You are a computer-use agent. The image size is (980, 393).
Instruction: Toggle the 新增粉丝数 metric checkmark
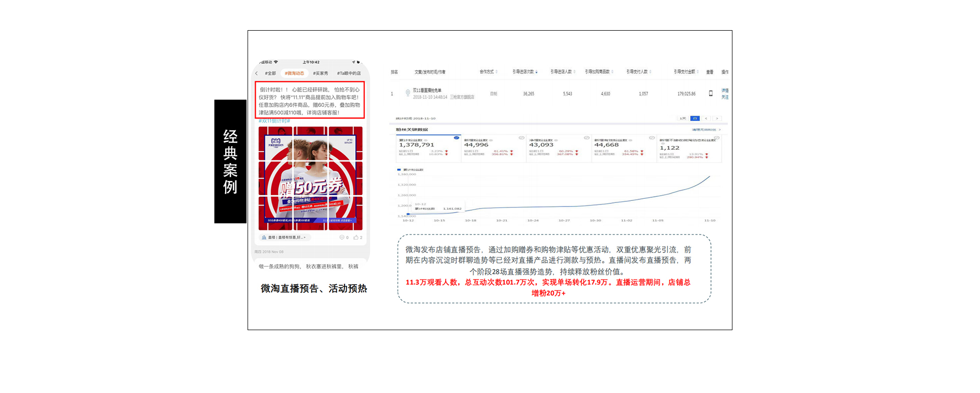pyautogui.click(x=522, y=137)
